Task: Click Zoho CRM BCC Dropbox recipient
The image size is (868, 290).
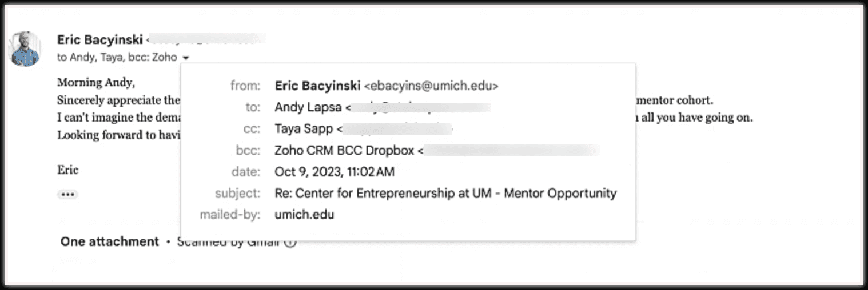Action: coord(344,151)
